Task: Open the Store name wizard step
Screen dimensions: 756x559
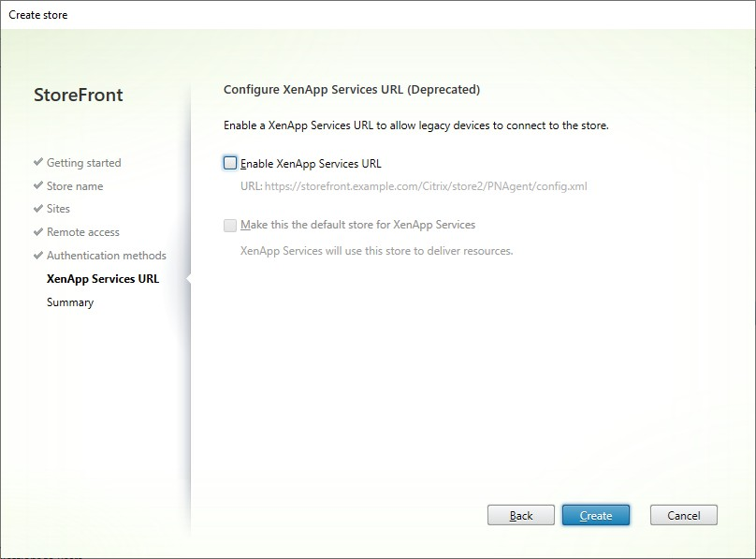Action: pos(75,185)
